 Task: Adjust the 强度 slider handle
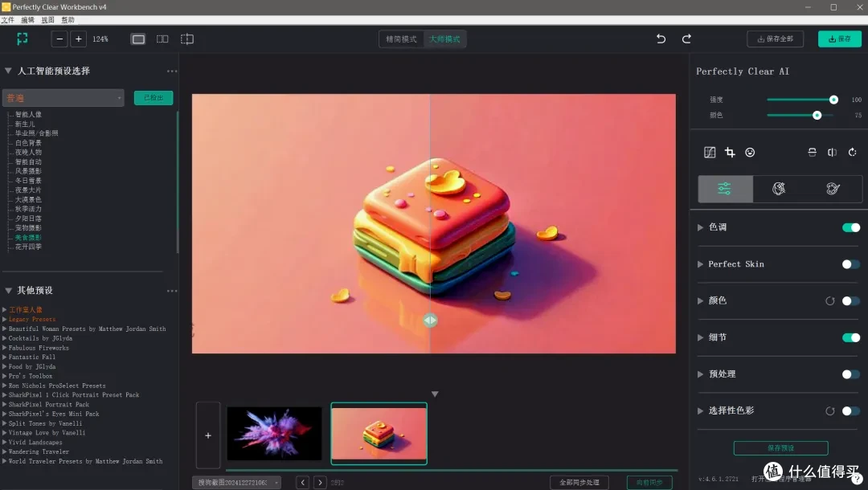(x=833, y=100)
